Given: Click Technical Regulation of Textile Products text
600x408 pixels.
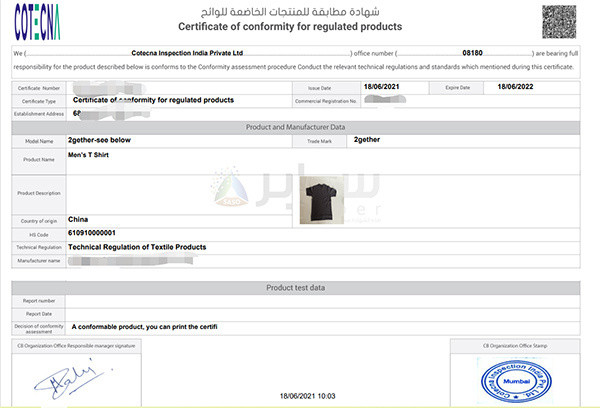Looking at the screenshot, I should pos(136,246).
